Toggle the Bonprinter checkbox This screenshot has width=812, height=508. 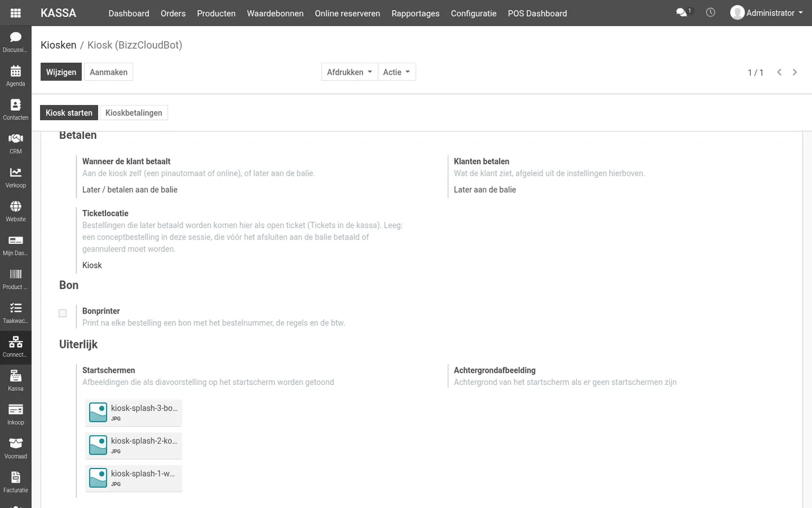(x=63, y=314)
